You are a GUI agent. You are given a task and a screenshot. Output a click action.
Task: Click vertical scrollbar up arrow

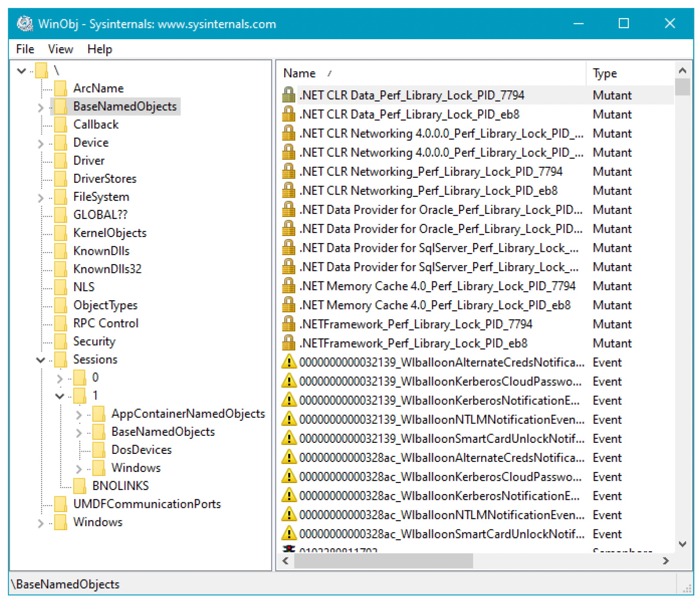(x=682, y=70)
